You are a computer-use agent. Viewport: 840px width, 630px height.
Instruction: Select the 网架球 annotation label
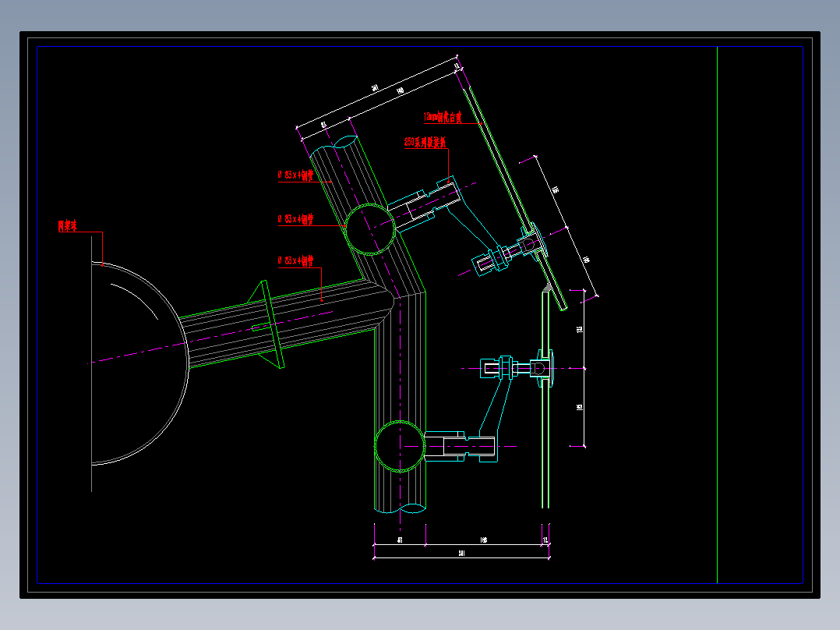click(68, 226)
